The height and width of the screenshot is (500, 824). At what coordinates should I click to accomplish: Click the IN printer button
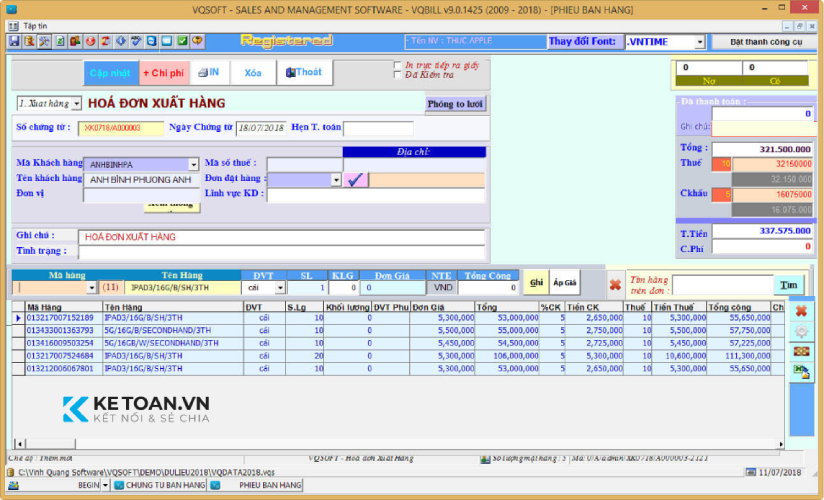(x=208, y=73)
